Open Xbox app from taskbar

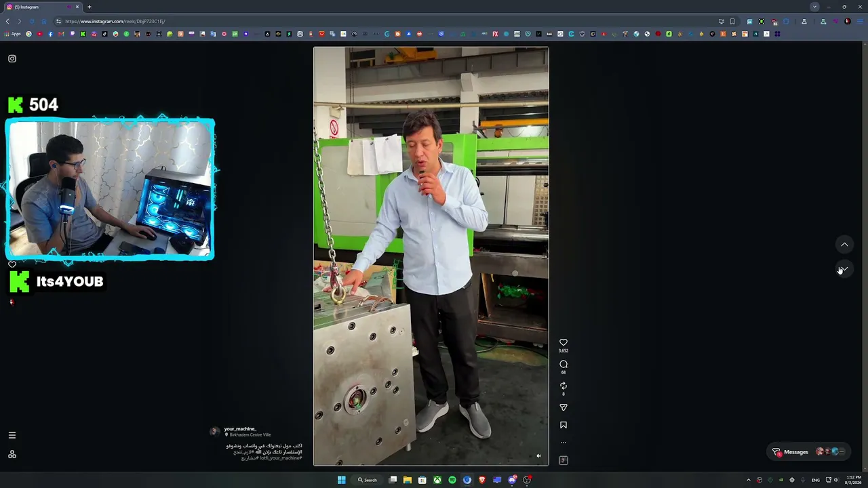[x=437, y=480]
